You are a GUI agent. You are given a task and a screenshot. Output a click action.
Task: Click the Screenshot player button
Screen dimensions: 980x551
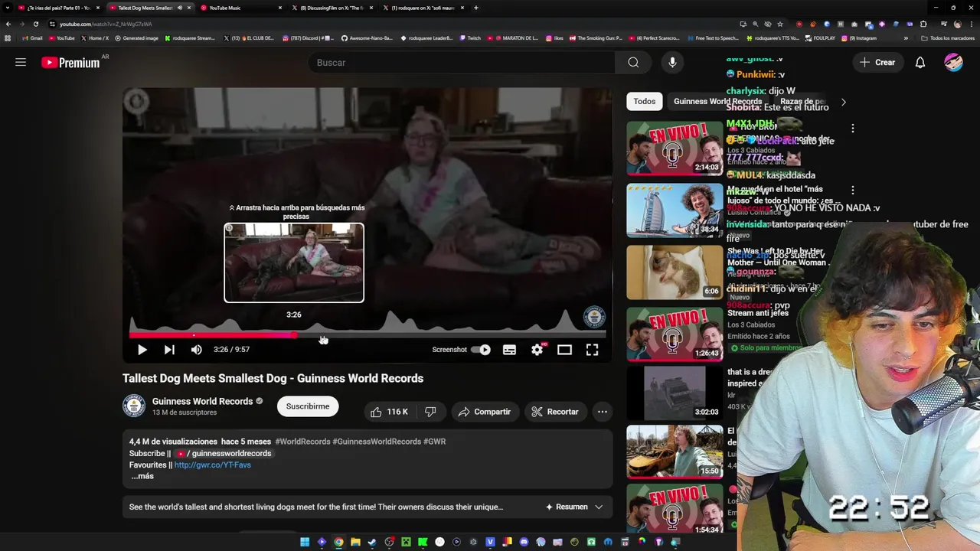(x=449, y=350)
